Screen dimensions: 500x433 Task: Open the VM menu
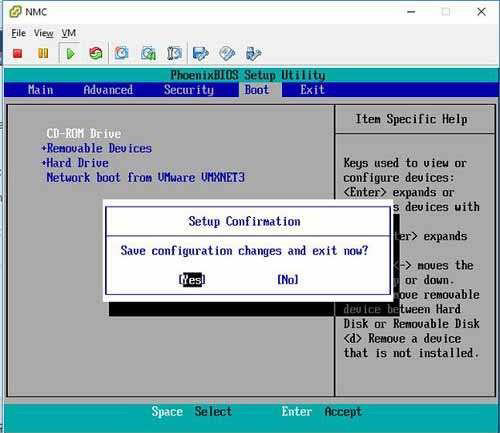click(x=69, y=33)
